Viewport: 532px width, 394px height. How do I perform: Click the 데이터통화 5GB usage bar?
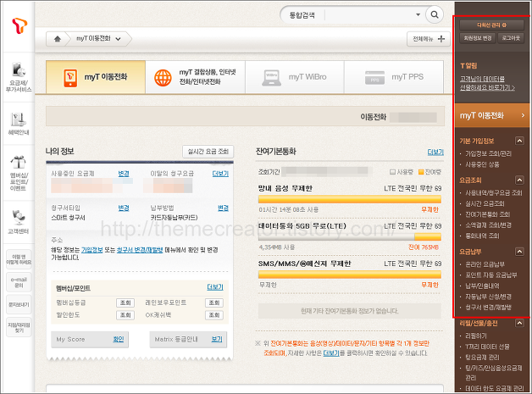click(x=350, y=237)
